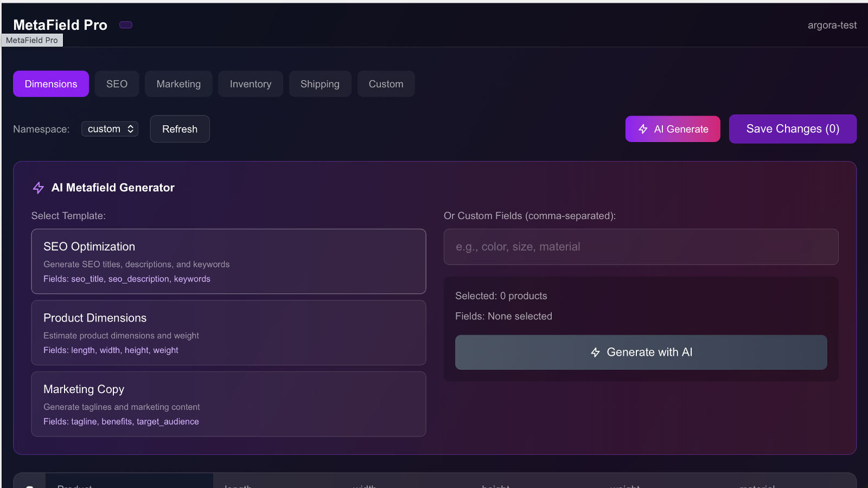Open the Inventory tab
The image size is (868, 488).
coord(250,84)
